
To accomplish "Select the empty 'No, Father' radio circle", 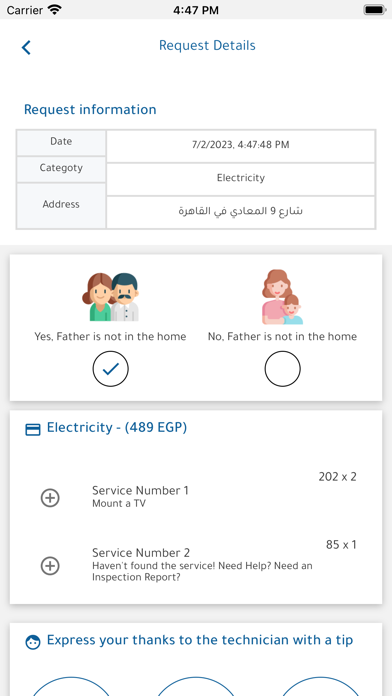I will tap(282, 369).
